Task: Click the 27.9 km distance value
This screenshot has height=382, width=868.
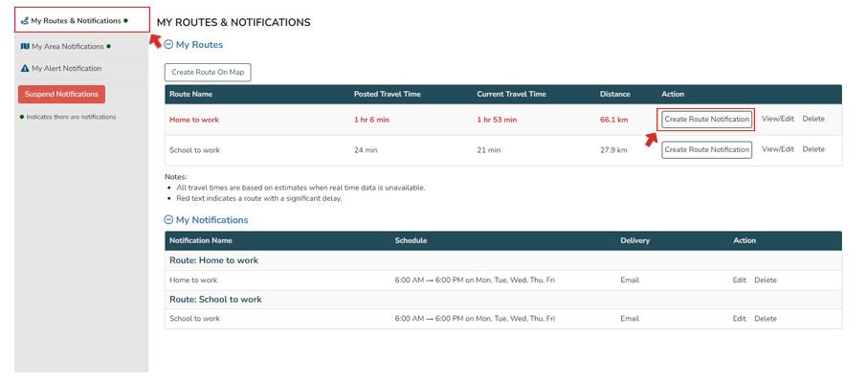Action: click(x=613, y=150)
